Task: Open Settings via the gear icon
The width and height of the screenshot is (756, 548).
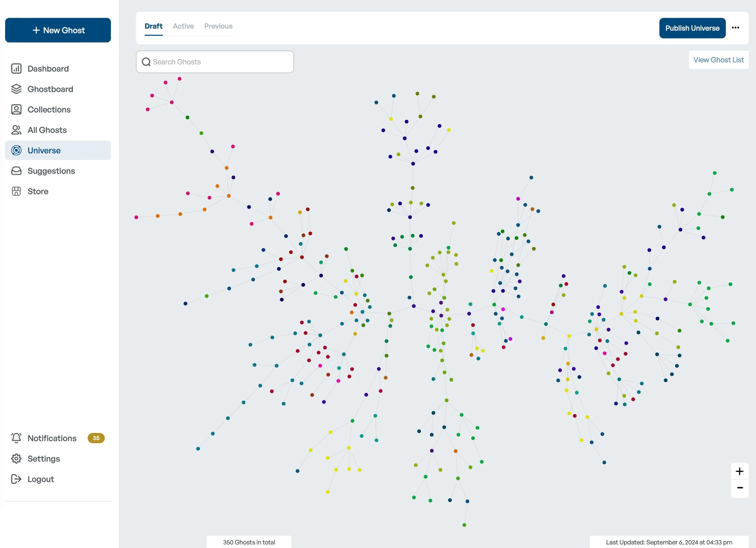Action: tap(17, 459)
